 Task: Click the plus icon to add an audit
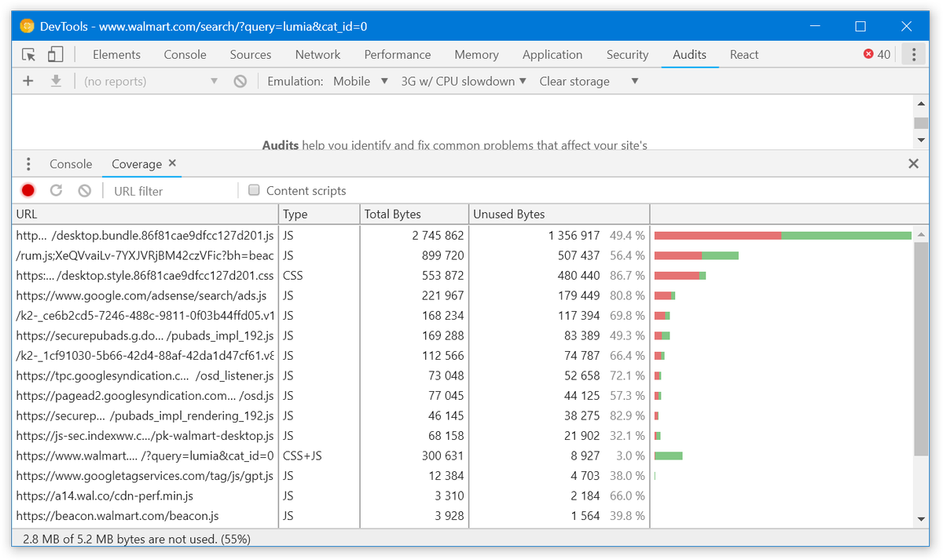pyautogui.click(x=28, y=81)
